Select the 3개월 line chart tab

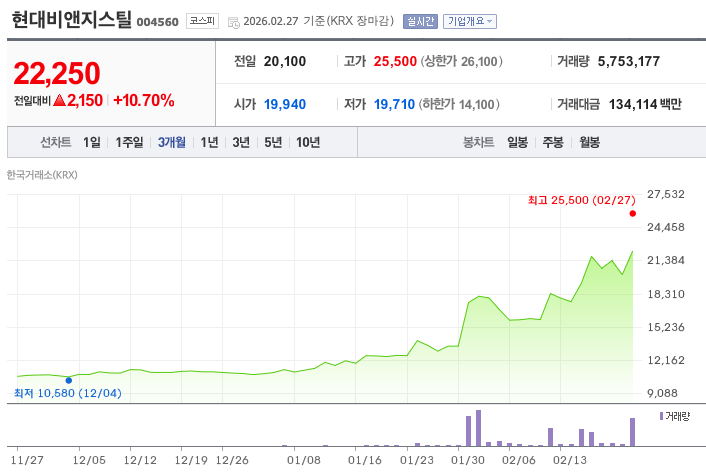click(x=172, y=142)
